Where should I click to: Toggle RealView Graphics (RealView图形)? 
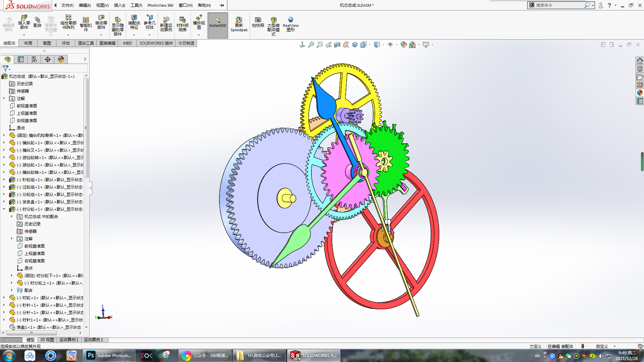[x=291, y=24]
